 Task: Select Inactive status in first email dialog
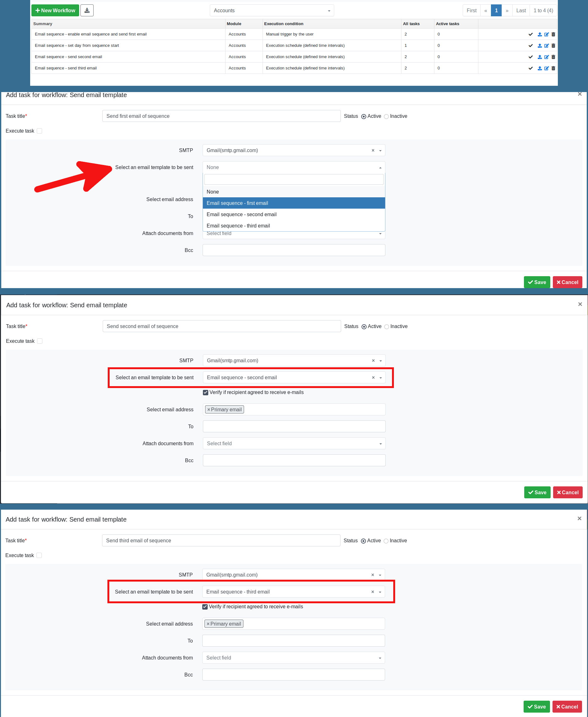tap(386, 117)
